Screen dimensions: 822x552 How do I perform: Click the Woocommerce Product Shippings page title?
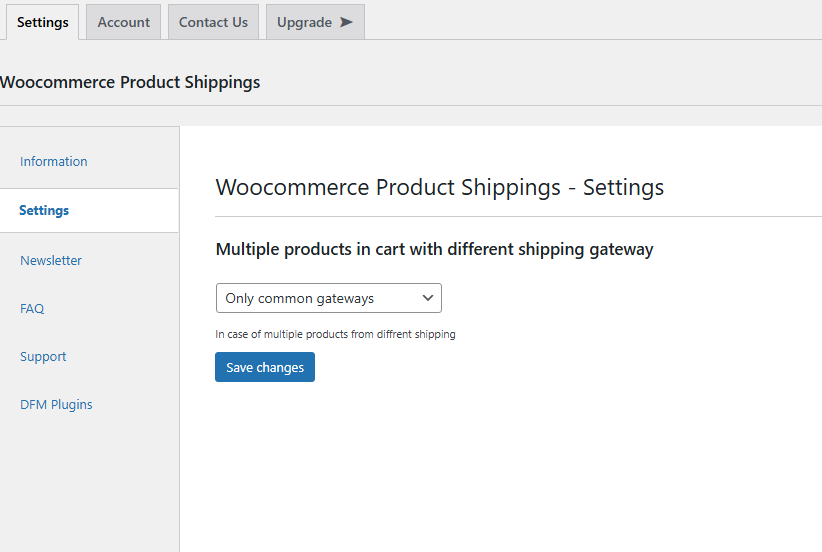point(130,82)
